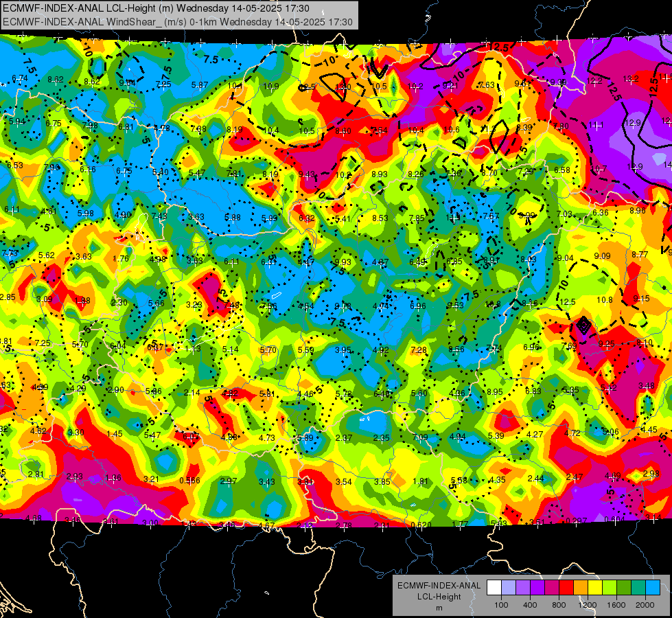Click the wind shear value '13.2'
Screen dimensions: 672x618
[x=630, y=78]
